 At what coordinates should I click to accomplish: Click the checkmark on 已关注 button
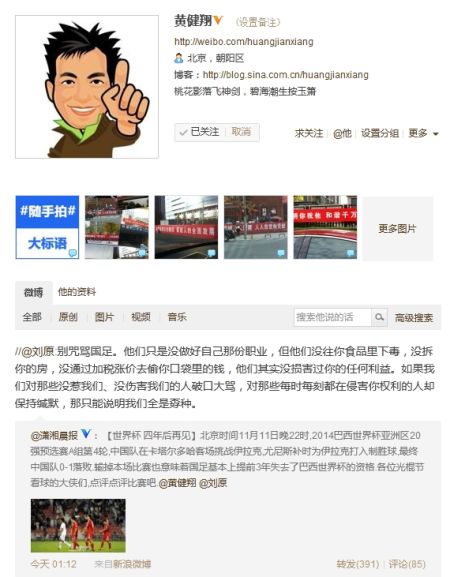click(183, 132)
